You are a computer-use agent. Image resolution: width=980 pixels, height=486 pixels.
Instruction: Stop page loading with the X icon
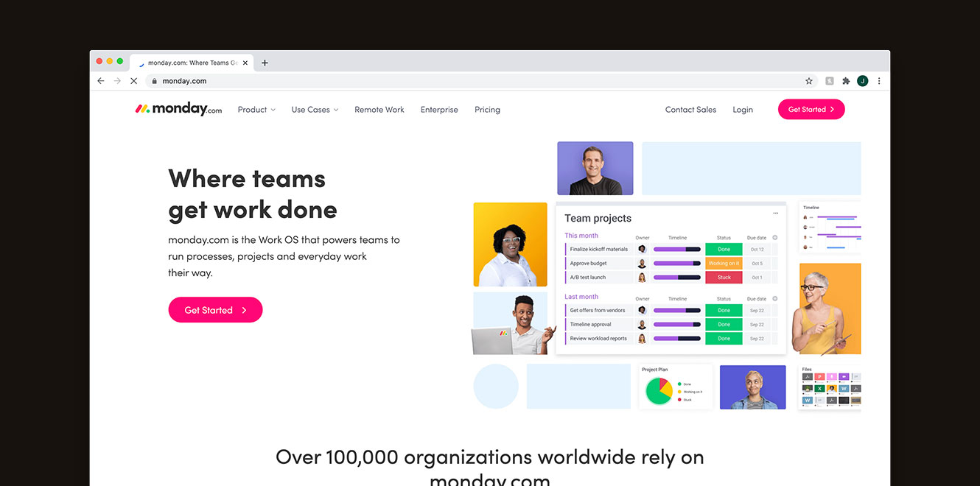point(133,81)
